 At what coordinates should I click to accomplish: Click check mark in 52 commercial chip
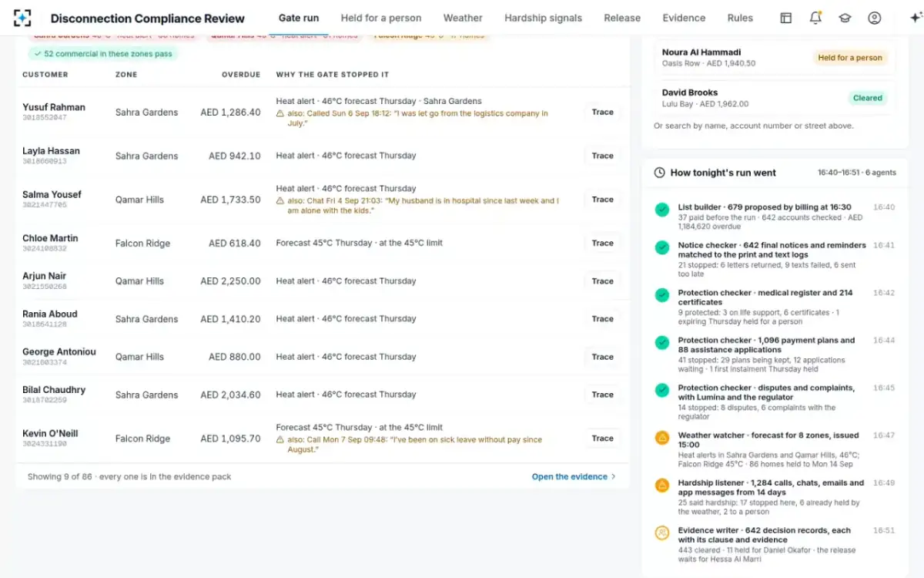36,54
